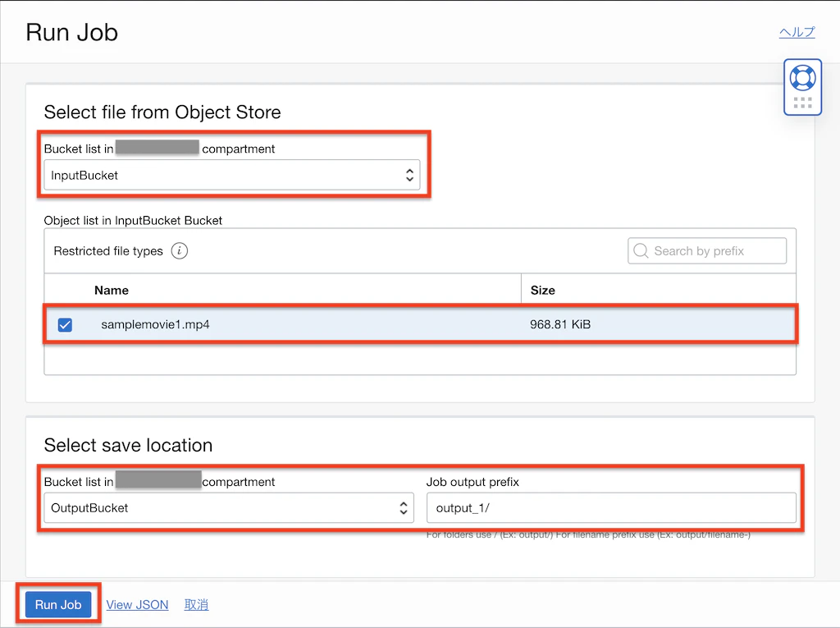The width and height of the screenshot is (840, 628).
Task: Click the info icon beside Restricted file types
Action: (x=180, y=250)
